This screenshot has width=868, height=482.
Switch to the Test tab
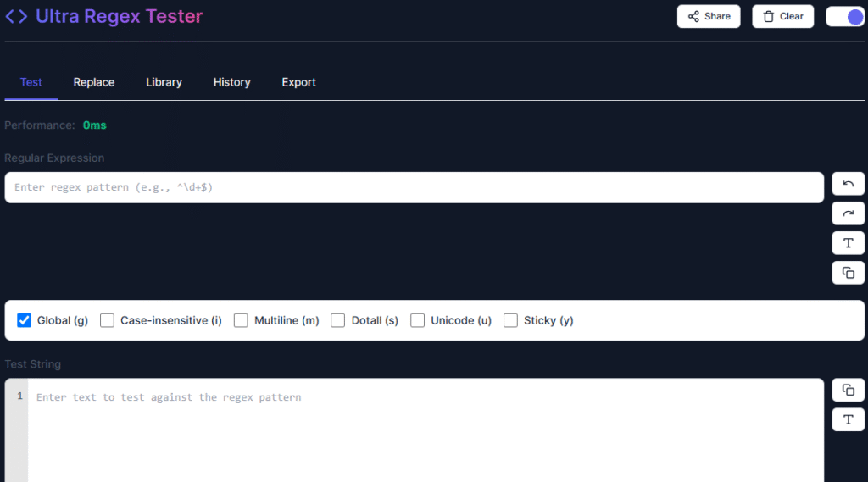click(x=31, y=82)
